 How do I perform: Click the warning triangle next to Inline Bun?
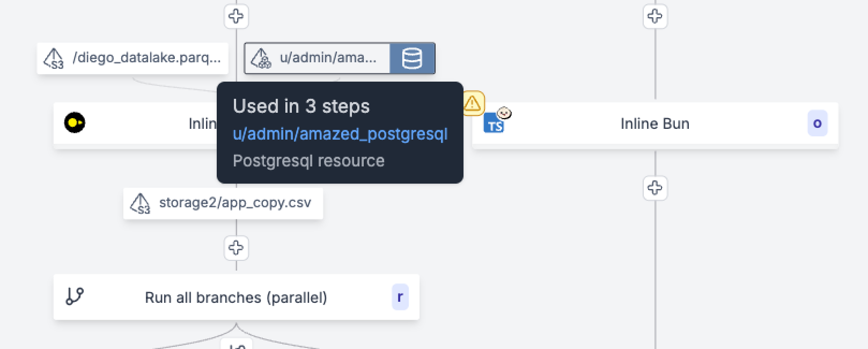473,104
